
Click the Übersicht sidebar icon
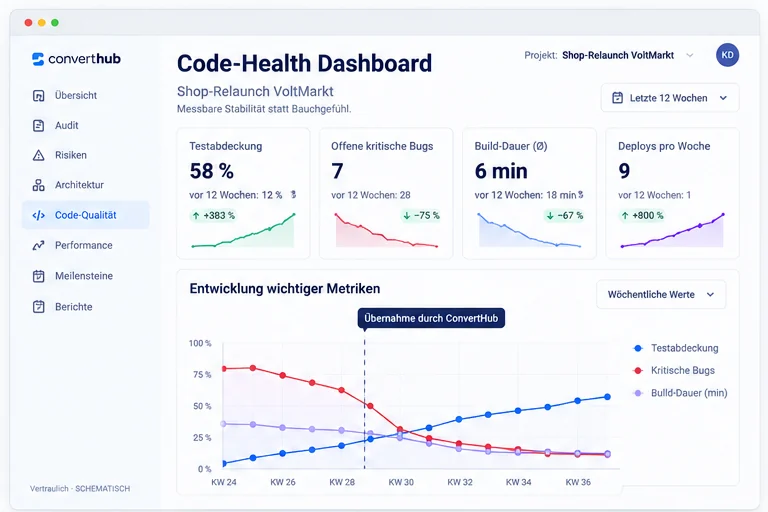pos(38,96)
